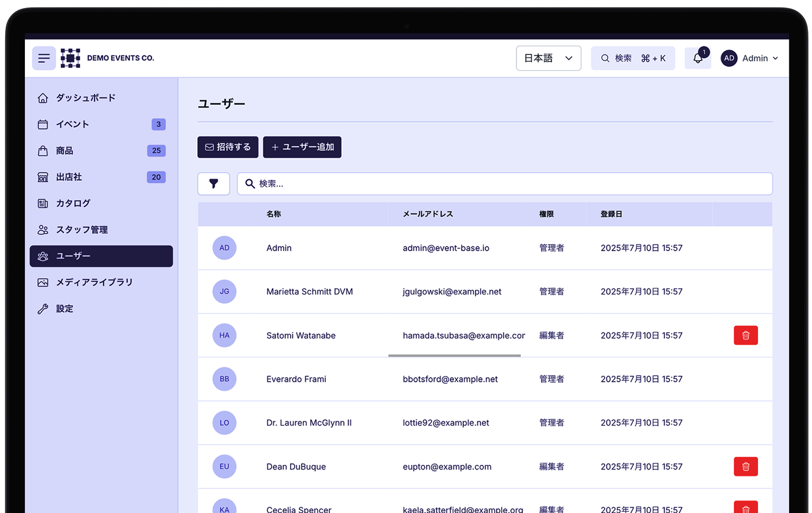Click email bbotsford@example.net
Viewport: 812px width, 513px height.
tap(451, 379)
